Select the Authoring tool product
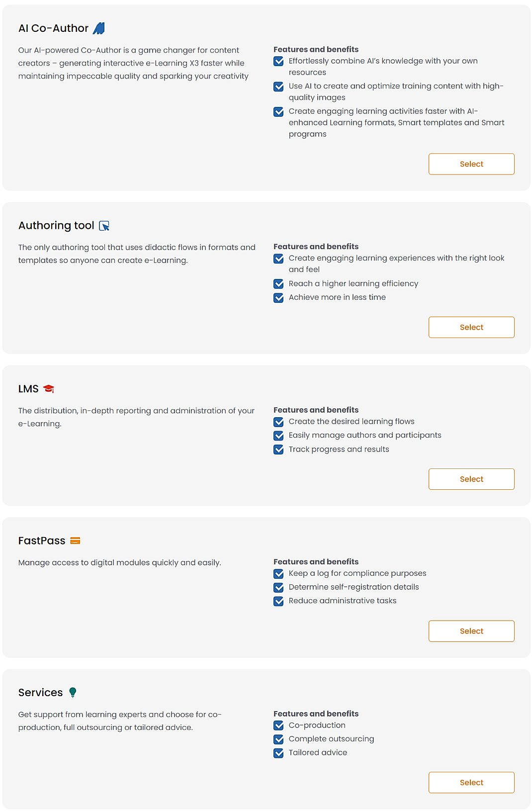Image resolution: width=532 pixels, height=812 pixels. tap(471, 327)
